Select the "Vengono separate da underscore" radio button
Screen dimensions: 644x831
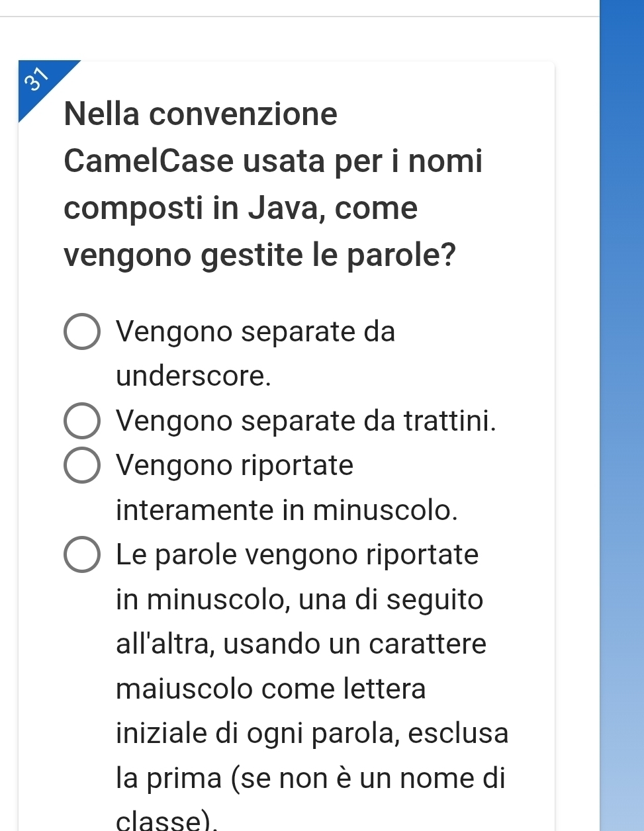(x=82, y=331)
